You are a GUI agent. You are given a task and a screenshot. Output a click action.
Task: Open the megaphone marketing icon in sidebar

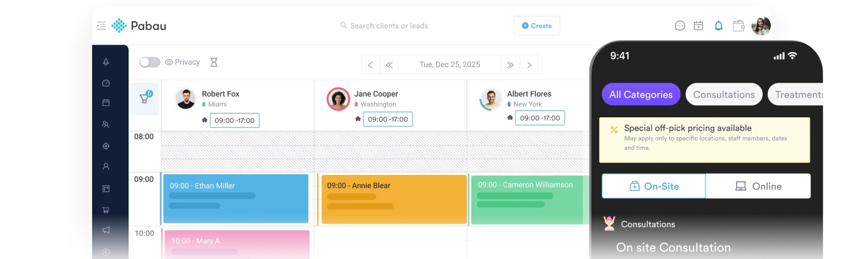tap(106, 230)
